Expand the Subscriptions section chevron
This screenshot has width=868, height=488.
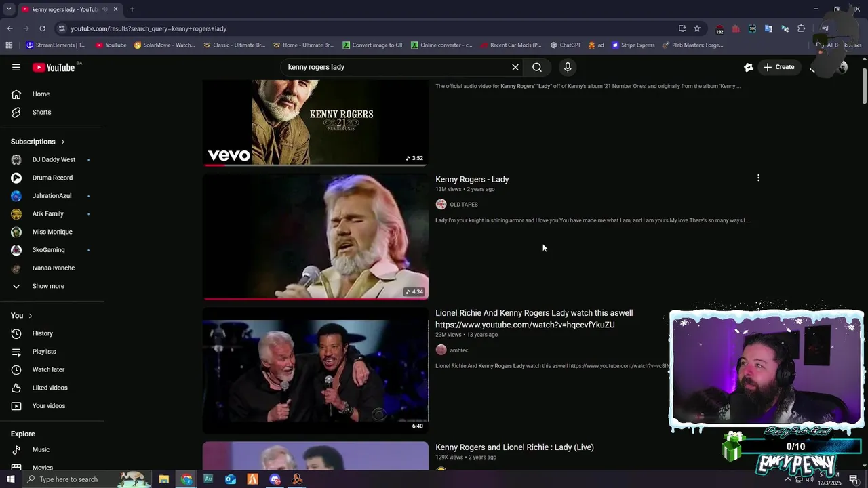tap(63, 142)
